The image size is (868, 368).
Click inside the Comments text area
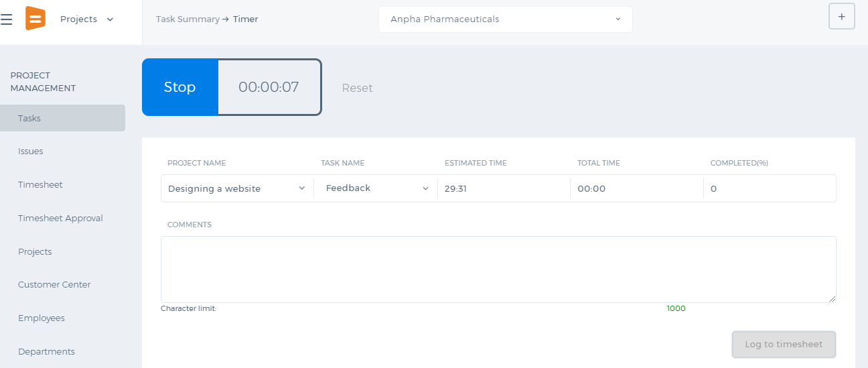[x=498, y=269]
